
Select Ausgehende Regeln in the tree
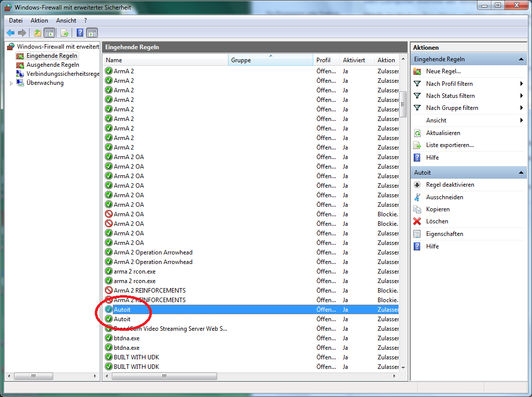pyautogui.click(x=53, y=65)
